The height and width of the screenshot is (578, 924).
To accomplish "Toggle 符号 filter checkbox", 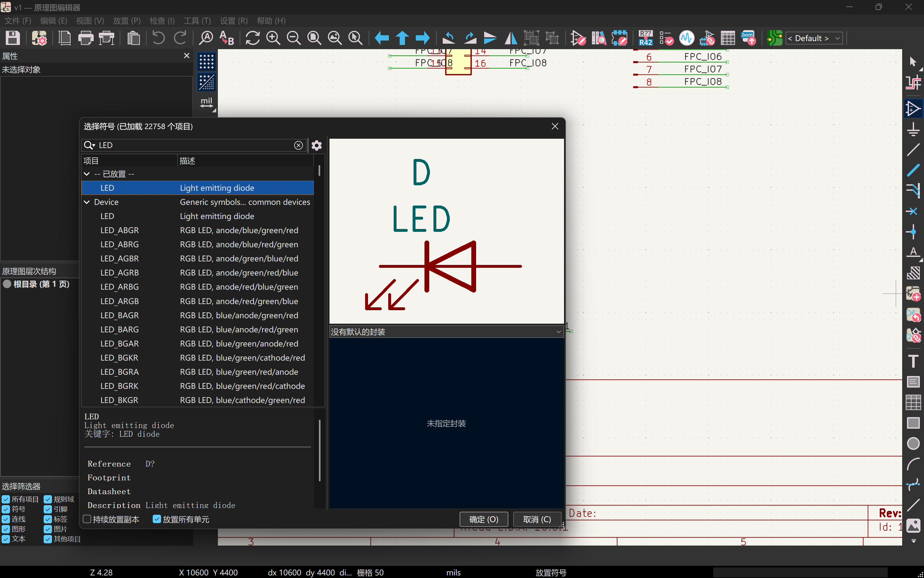I will pos(6,509).
